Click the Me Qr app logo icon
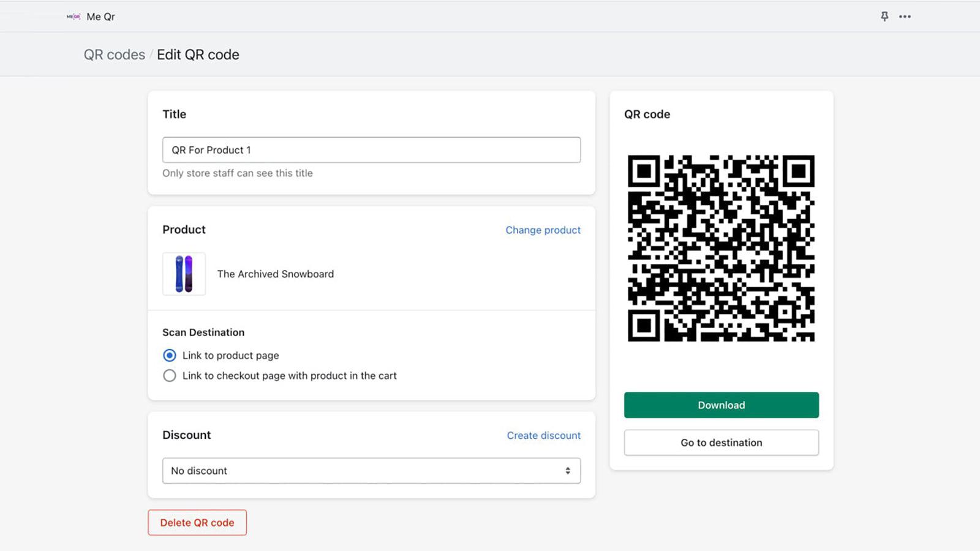The width and height of the screenshot is (980, 551). point(73,17)
